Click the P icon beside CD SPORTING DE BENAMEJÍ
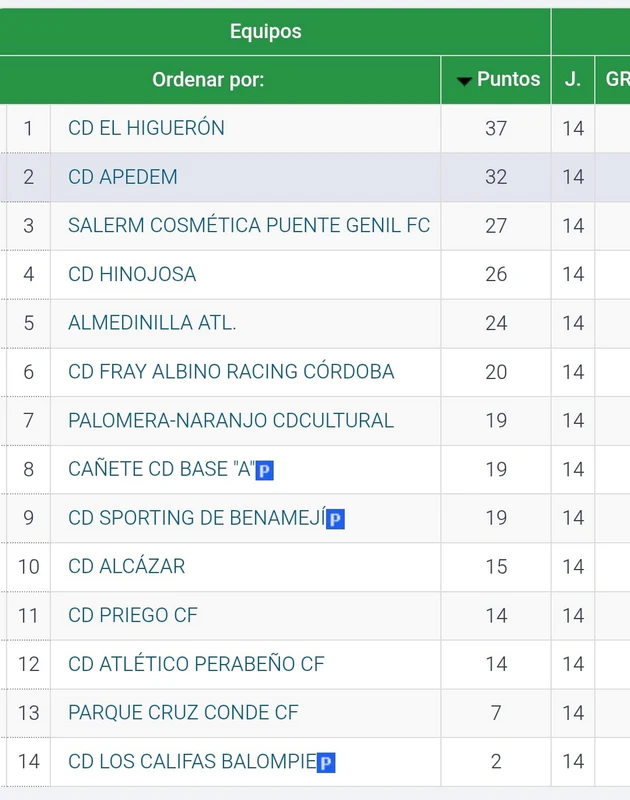The width and height of the screenshot is (630, 800). pos(336,519)
